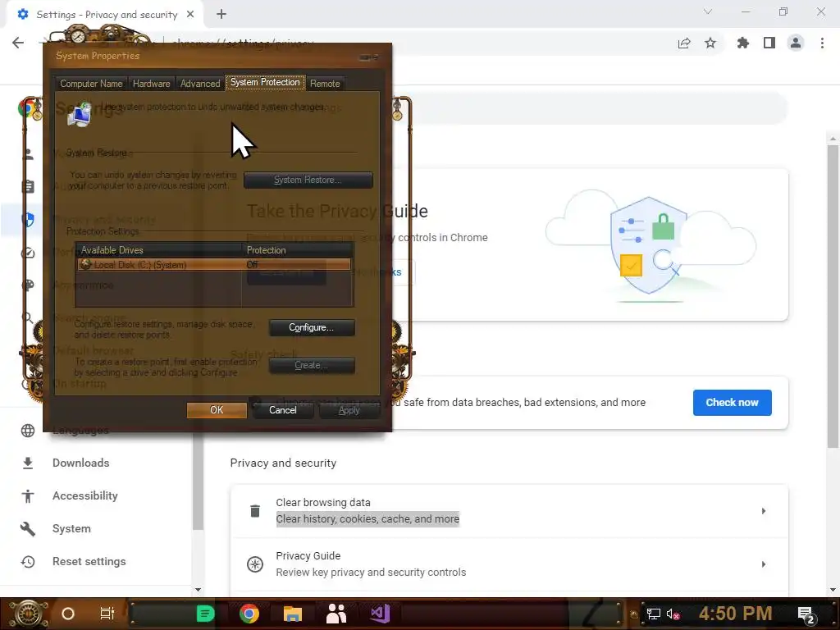Screen dimensions: 840x630
Task: Open Task View on taskbar
Action: pyautogui.click(x=107, y=614)
